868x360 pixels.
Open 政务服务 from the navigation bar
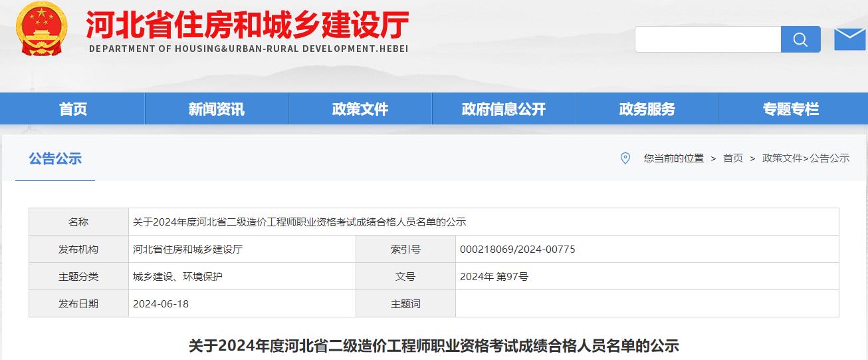tap(647, 109)
